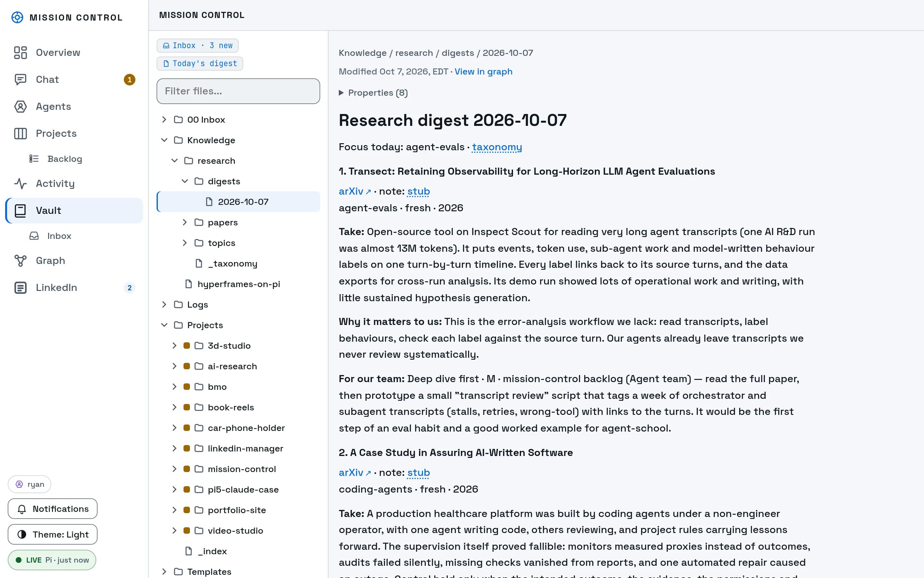
Task: Click the Notifications bell icon
Action: click(x=22, y=509)
